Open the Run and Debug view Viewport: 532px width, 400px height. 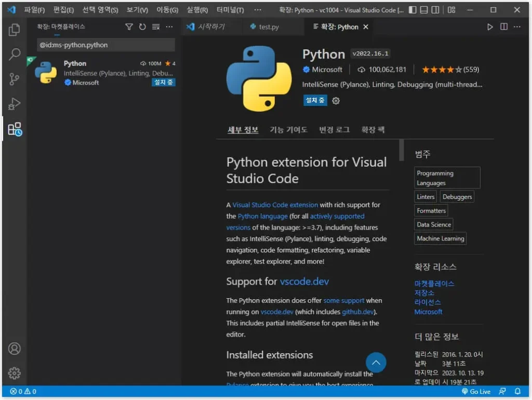click(x=15, y=104)
